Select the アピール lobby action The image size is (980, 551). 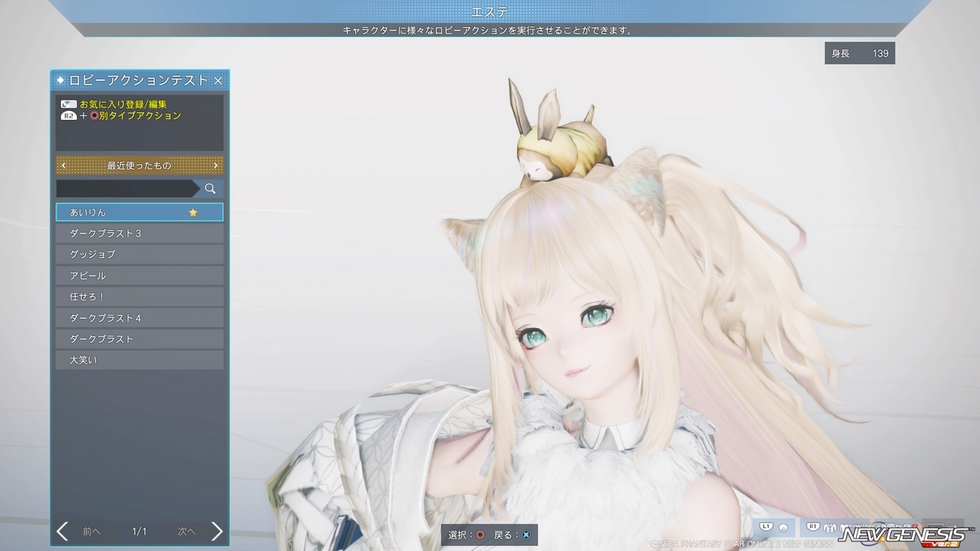140,275
